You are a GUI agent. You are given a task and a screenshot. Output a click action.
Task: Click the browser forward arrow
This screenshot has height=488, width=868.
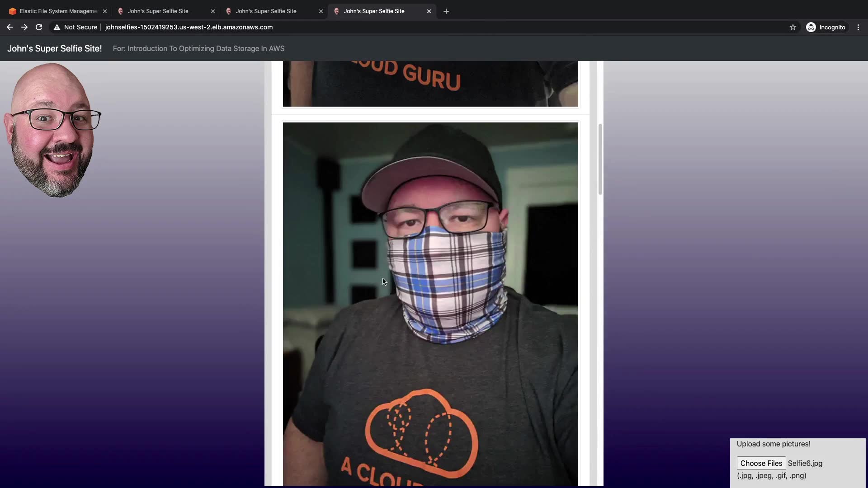pos(24,27)
